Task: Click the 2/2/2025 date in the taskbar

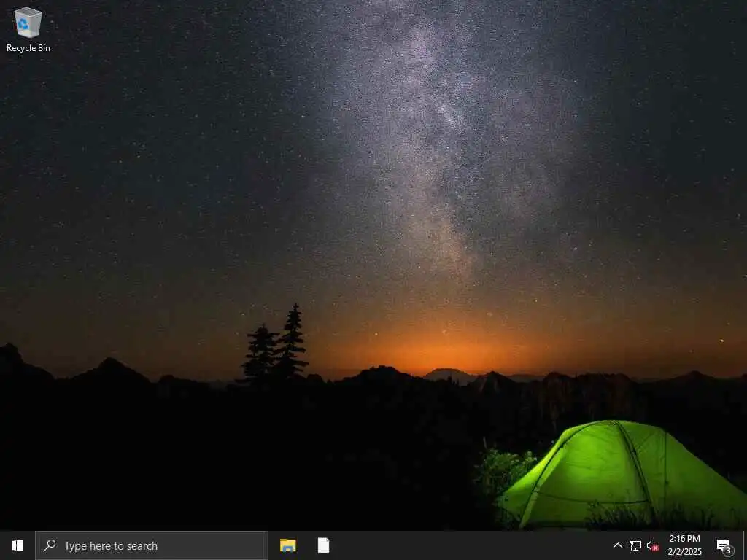Action: 684,552
